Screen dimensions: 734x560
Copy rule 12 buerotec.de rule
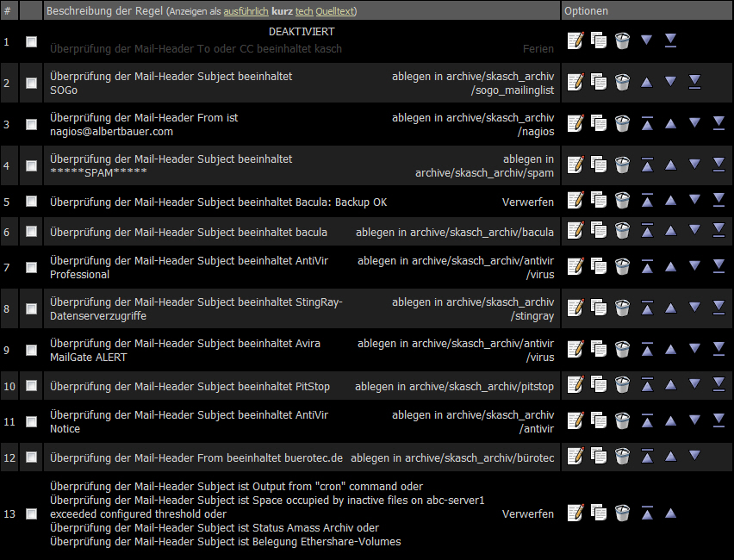pyautogui.click(x=599, y=456)
